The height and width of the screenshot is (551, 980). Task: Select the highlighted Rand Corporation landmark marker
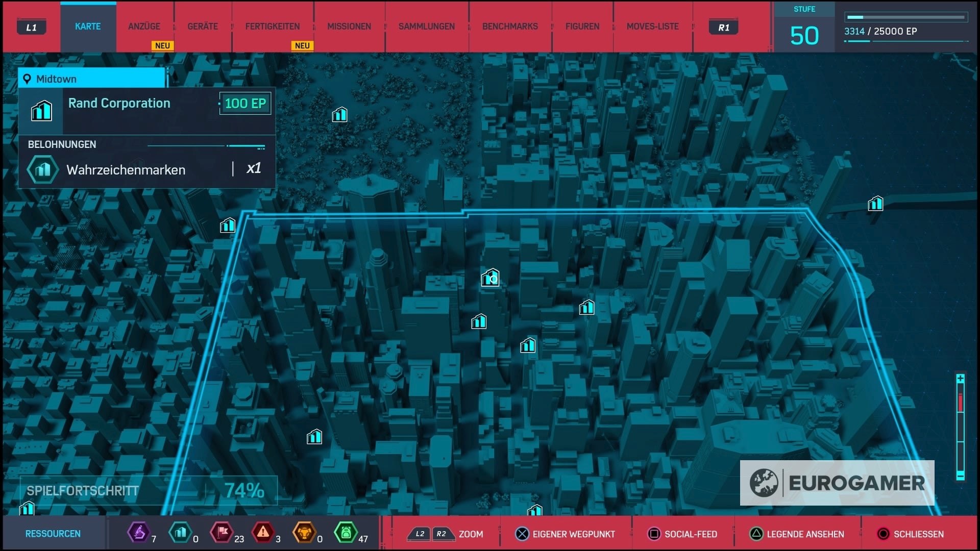tap(490, 278)
